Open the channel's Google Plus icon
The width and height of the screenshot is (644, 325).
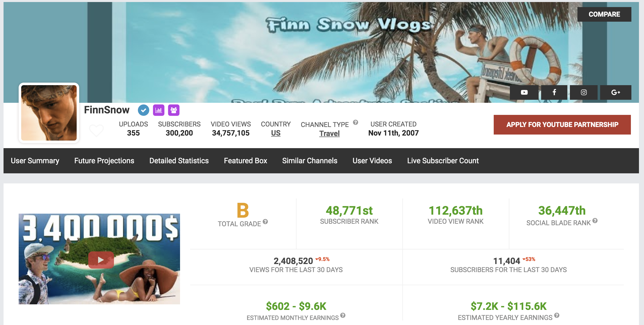coord(615,92)
